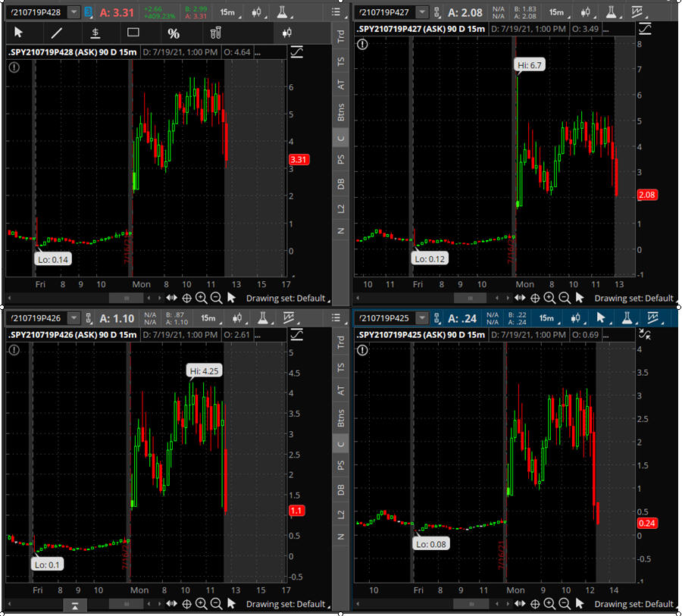This screenshot has height=616, width=682.
Task: Open list menu icon on P426 chart
Action: (336, 318)
